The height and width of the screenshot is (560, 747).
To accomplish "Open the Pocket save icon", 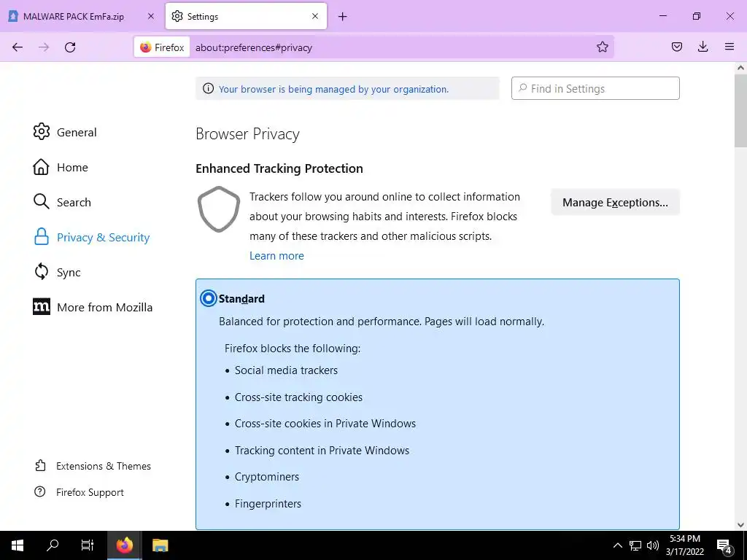I will pyautogui.click(x=676, y=47).
